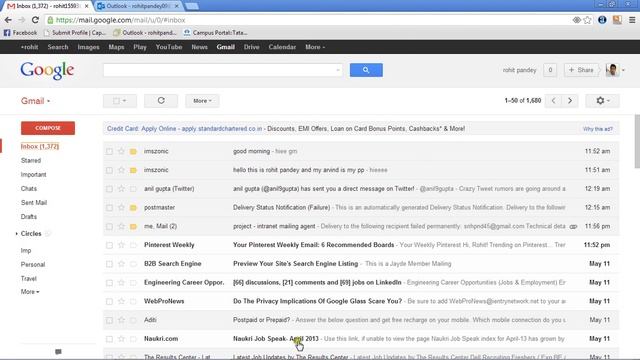Open the Gmail product switcher dropdown
Image resolution: width=640 pixels, height=360 pixels.
36,101
